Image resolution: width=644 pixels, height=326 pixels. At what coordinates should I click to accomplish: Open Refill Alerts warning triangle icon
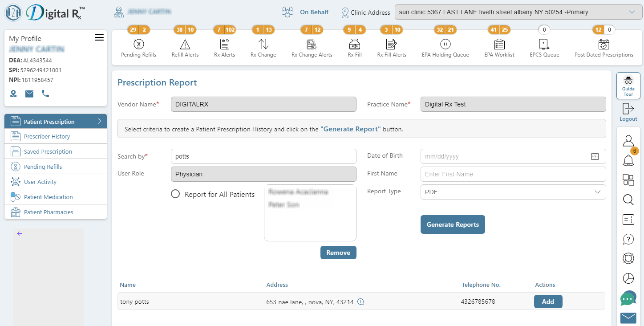click(185, 44)
